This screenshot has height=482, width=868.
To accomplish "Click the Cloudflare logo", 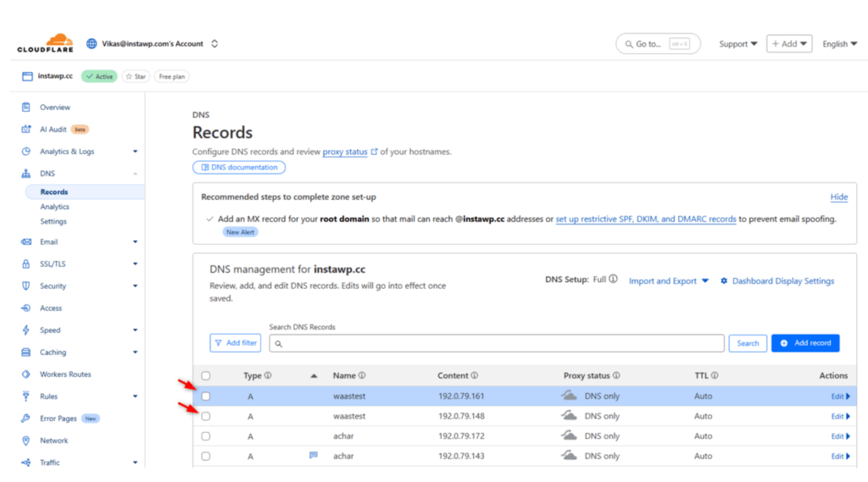I will (x=45, y=43).
